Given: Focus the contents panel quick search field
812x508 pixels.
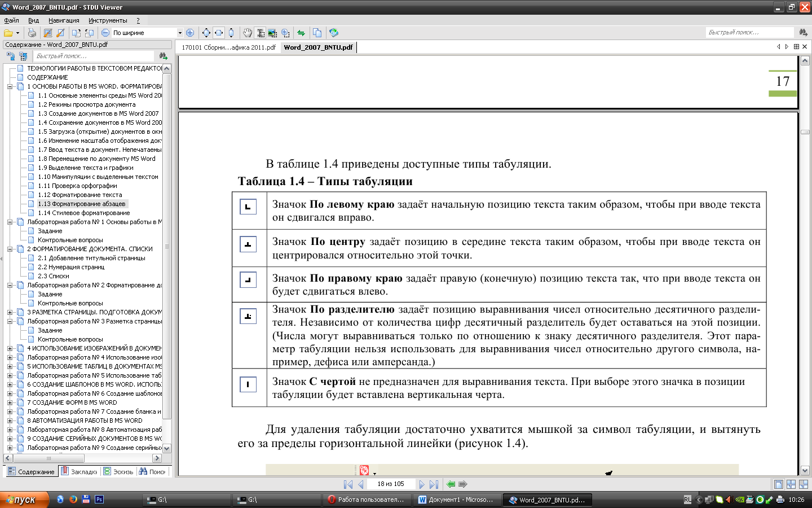Looking at the screenshot, I should [94, 56].
